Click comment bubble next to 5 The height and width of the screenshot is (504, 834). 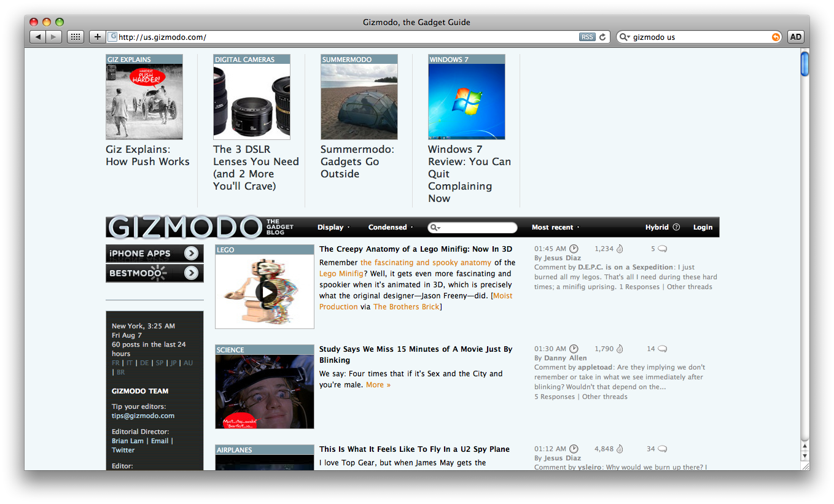coord(662,249)
